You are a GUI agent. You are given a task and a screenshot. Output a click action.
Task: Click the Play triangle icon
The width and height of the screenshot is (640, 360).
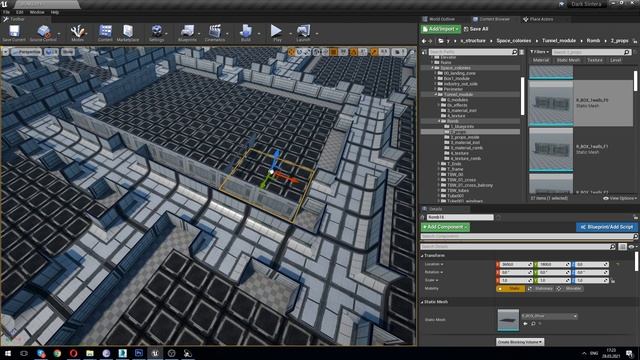click(276, 32)
